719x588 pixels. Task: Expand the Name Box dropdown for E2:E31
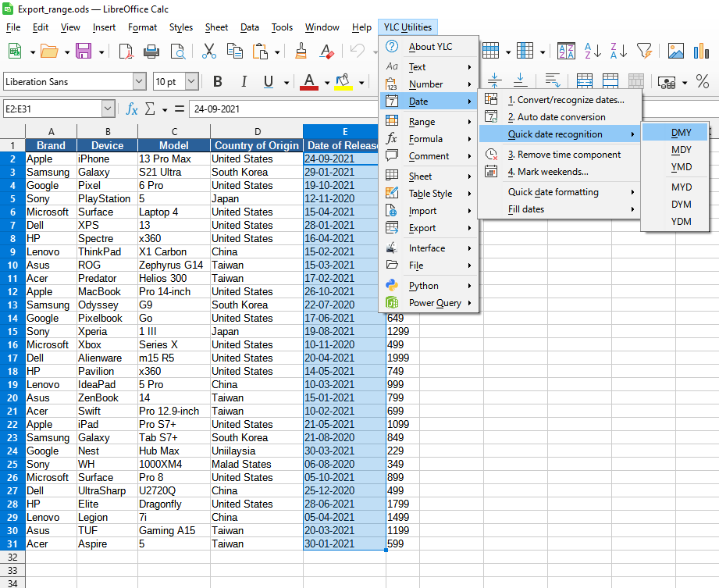(x=108, y=109)
